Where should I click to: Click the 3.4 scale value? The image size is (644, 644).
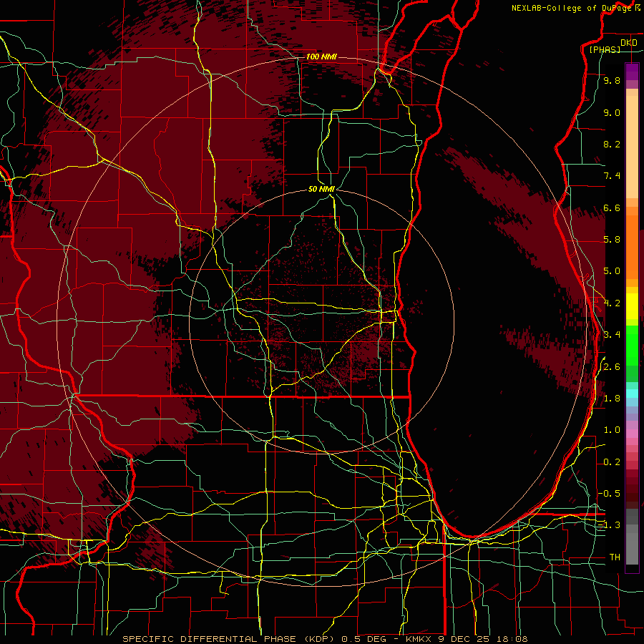click(612, 335)
